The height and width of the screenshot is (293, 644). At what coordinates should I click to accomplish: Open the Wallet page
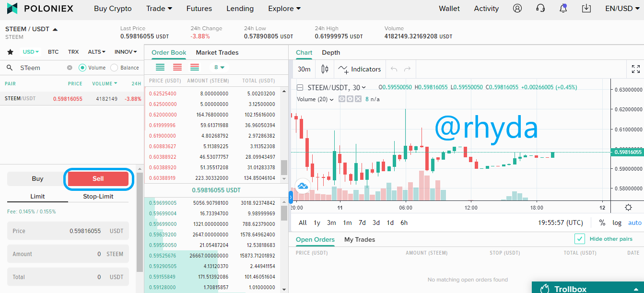449,9
